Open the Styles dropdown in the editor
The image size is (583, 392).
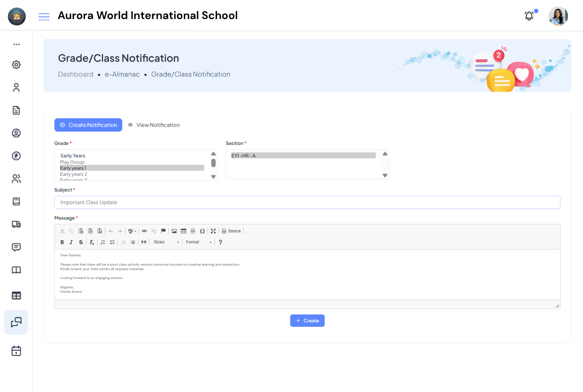[x=166, y=242]
